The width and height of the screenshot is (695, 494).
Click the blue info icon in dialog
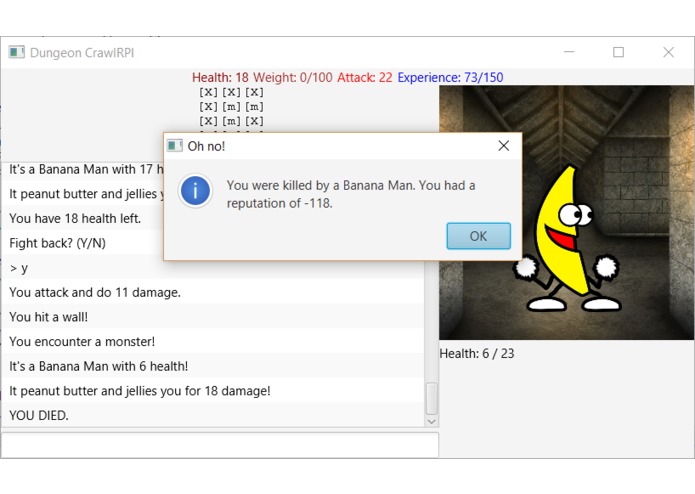coord(195,191)
